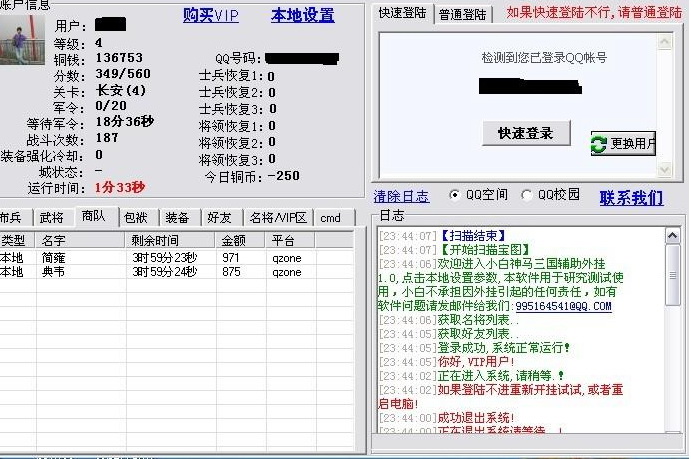This screenshot has width=691, height=459.
Task: Click the 战斗次数 value 187
Action: pyautogui.click(x=107, y=138)
